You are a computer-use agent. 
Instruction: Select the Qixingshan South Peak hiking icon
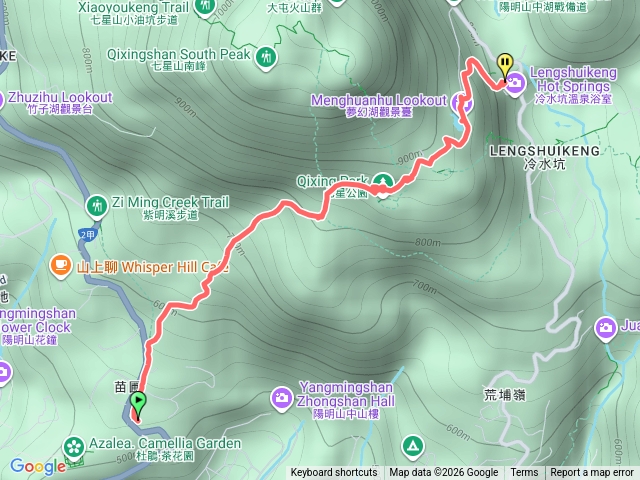tap(266, 58)
